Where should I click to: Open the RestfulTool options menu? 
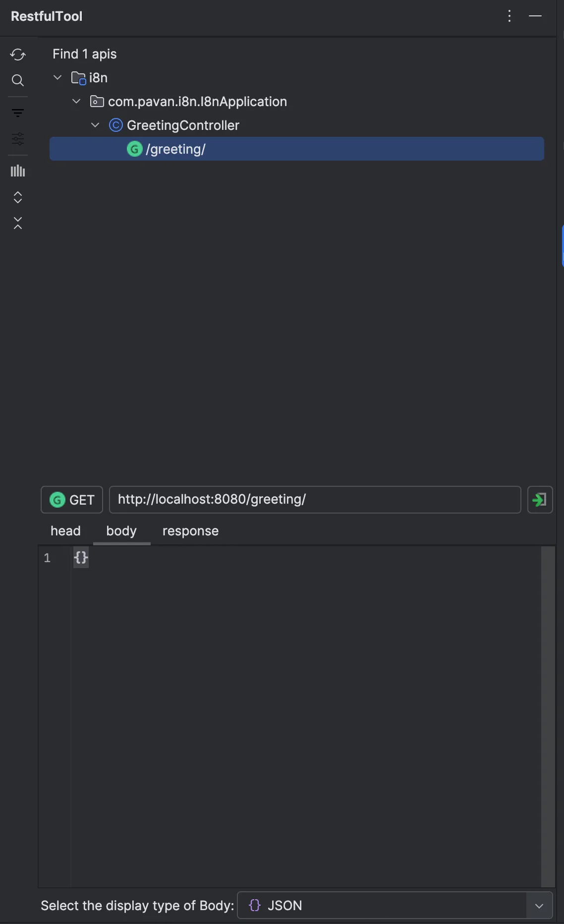pyautogui.click(x=509, y=16)
